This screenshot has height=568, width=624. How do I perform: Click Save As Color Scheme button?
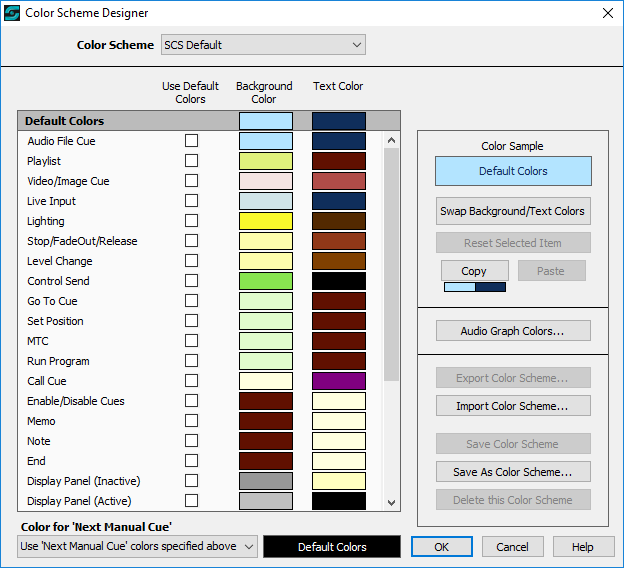click(x=513, y=472)
